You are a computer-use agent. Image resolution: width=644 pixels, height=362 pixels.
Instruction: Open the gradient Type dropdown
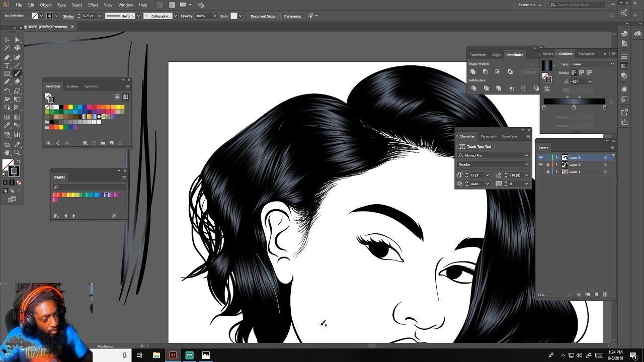(592, 64)
